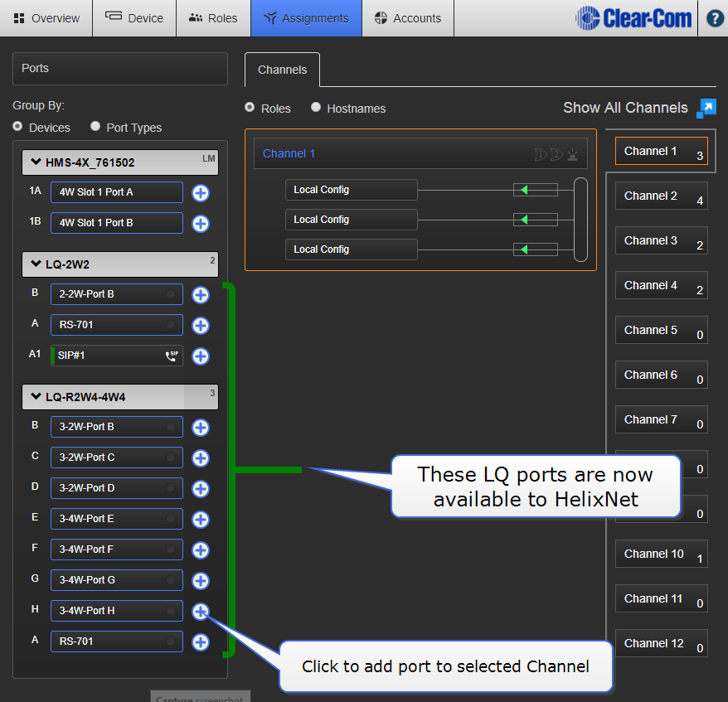Click the Clear-Com logo
The width and height of the screenshot is (728, 702).
(633, 18)
